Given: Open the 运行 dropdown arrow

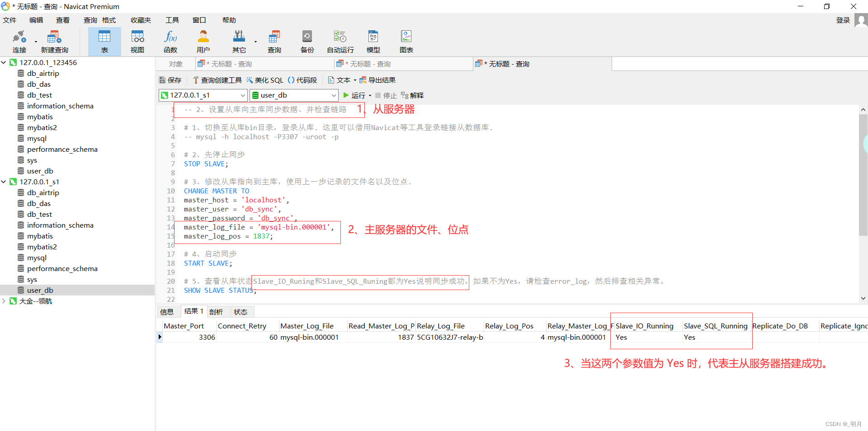Looking at the screenshot, I should coord(370,95).
